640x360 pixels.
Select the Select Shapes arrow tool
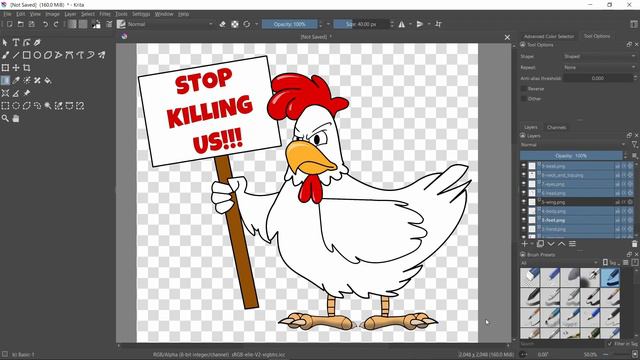[5, 42]
